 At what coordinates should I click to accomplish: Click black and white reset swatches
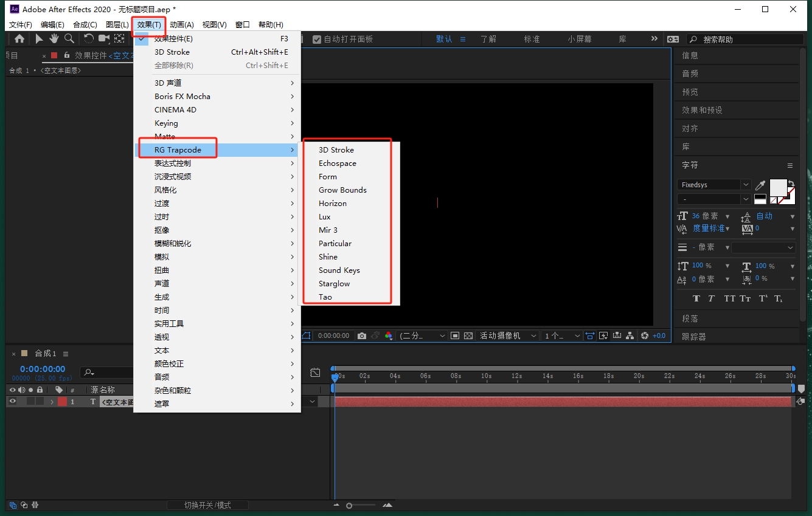click(x=760, y=199)
